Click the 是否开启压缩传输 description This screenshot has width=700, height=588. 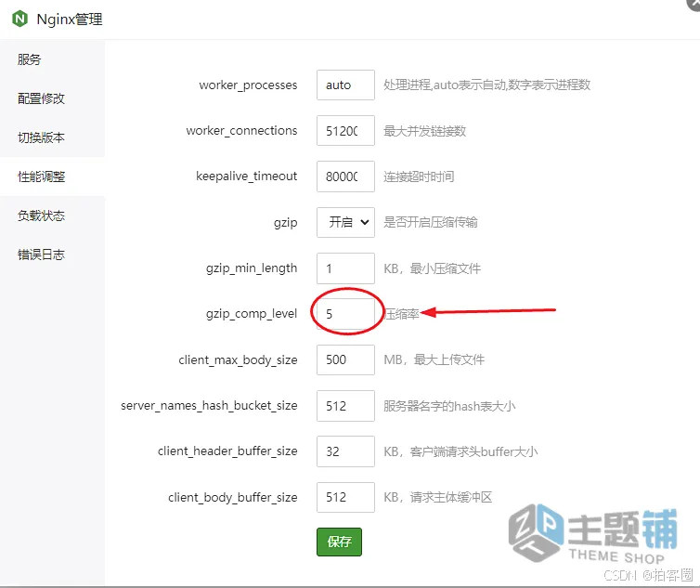point(431,222)
